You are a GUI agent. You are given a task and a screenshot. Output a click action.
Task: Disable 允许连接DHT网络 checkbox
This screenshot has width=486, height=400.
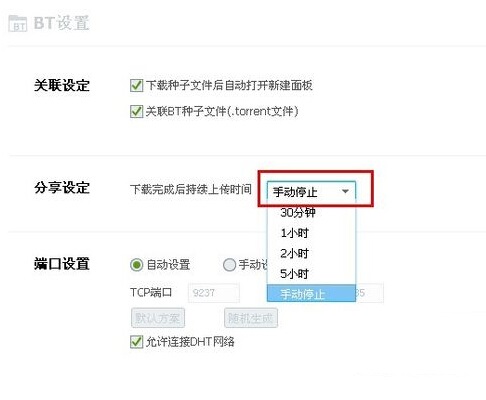[136, 342]
